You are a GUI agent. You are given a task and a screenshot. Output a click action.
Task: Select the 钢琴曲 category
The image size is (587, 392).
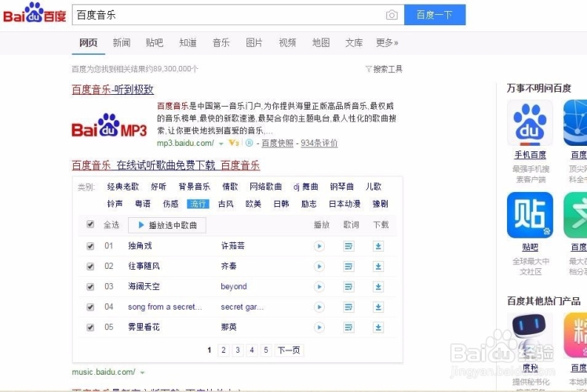tap(342, 187)
